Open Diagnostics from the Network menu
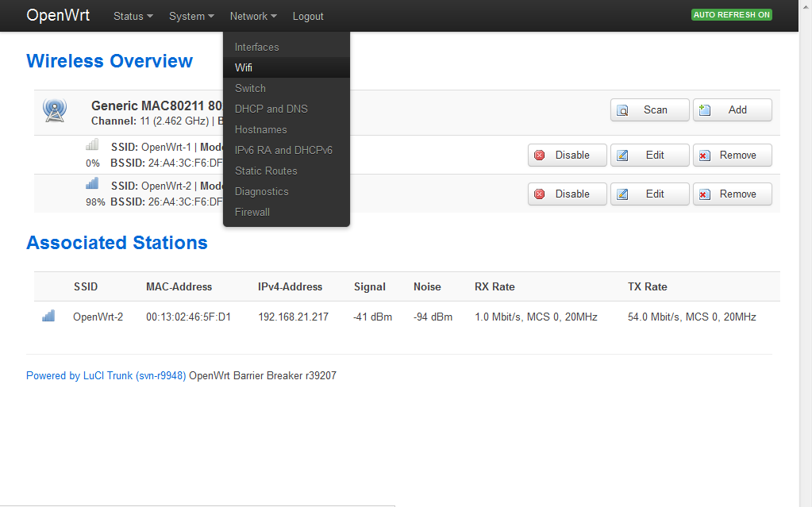The height and width of the screenshot is (507, 812). click(287, 192)
